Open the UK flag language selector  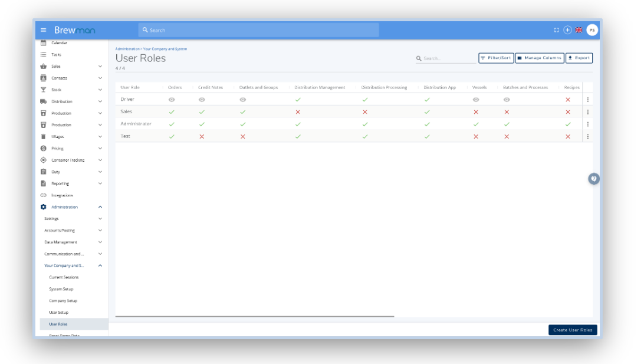(579, 30)
